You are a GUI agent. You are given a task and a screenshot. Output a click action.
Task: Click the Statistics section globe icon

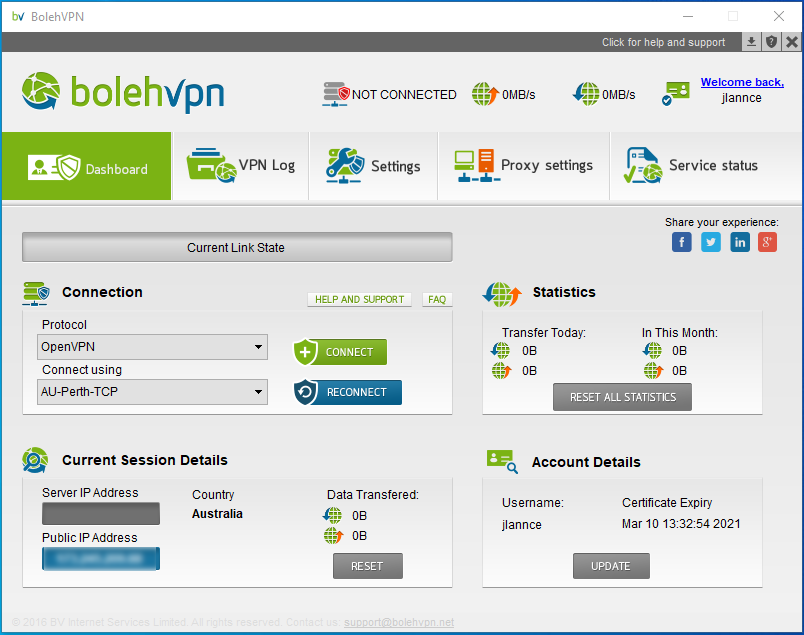502,294
